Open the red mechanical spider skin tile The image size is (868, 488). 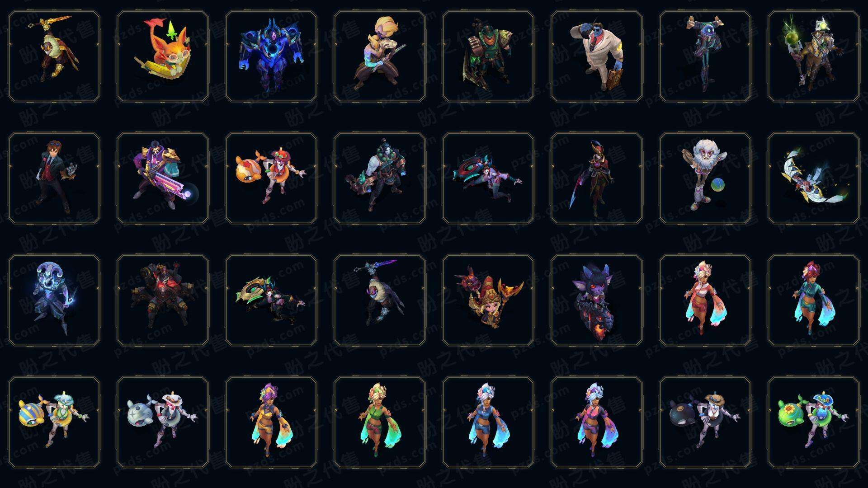163,300
